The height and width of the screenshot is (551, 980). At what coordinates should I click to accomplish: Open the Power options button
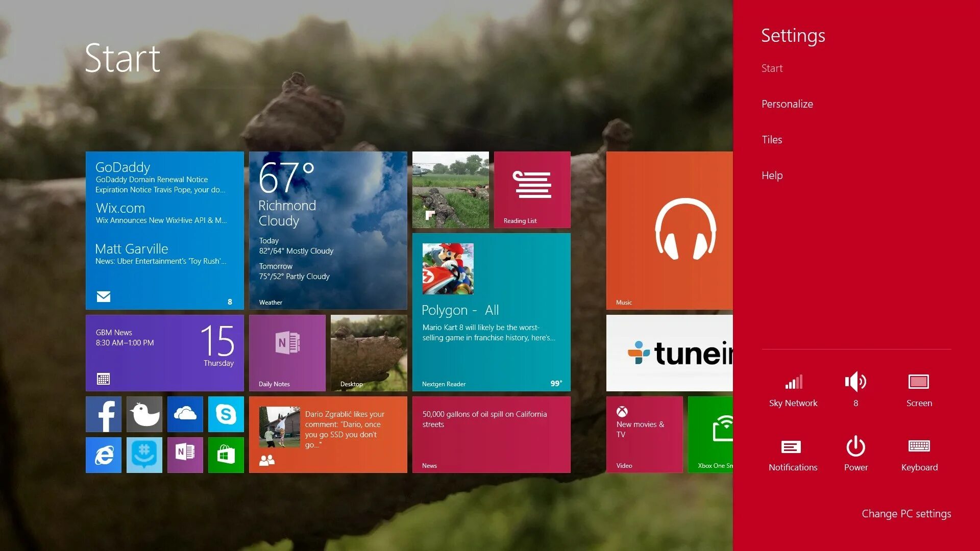click(x=856, y=455)
